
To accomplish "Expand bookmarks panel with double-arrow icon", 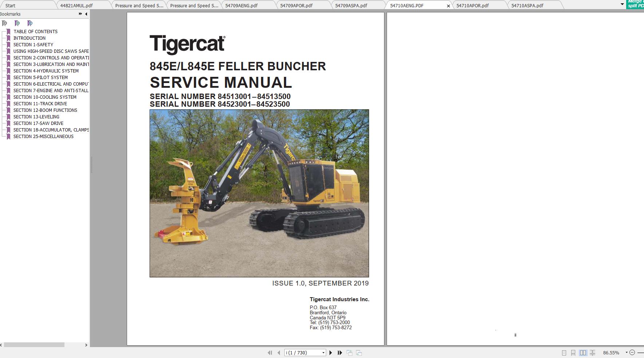I will pyautogui.click(x=80, y=14).
